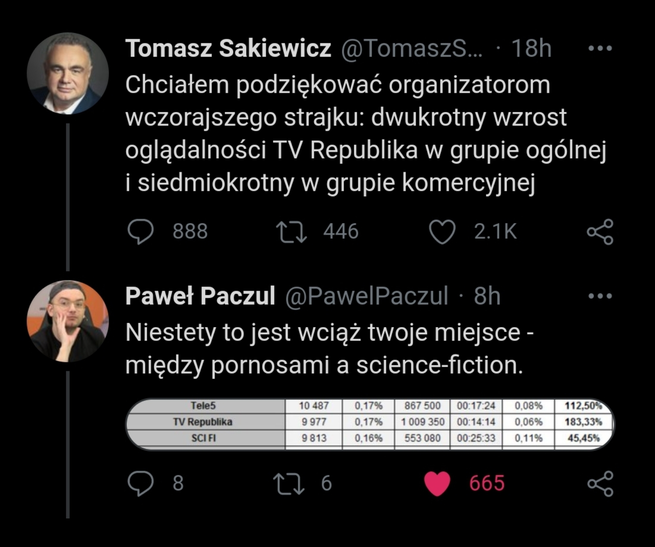655x547 pixels.
Task: Click the Tomasz Sakiewicz display name
Action: click(228, 49)
